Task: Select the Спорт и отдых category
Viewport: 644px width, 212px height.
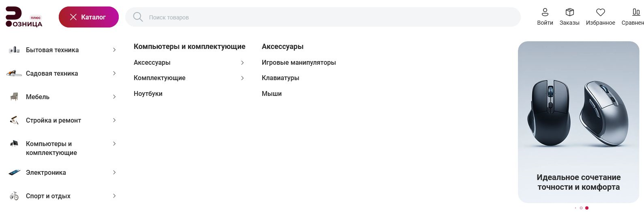Action: tap(48, 196)
